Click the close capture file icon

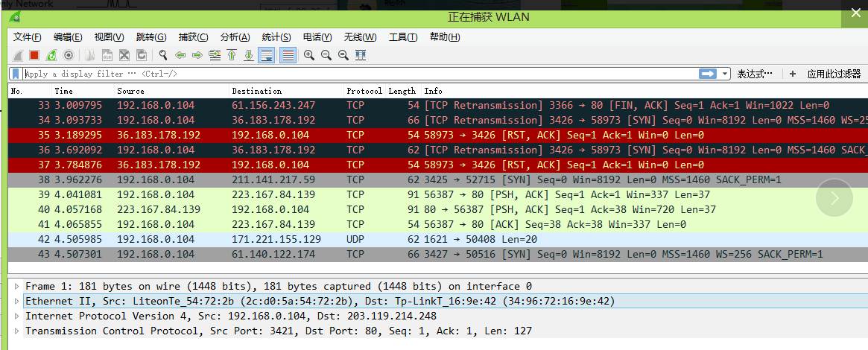pyautogui.click(x=124, y=55)
